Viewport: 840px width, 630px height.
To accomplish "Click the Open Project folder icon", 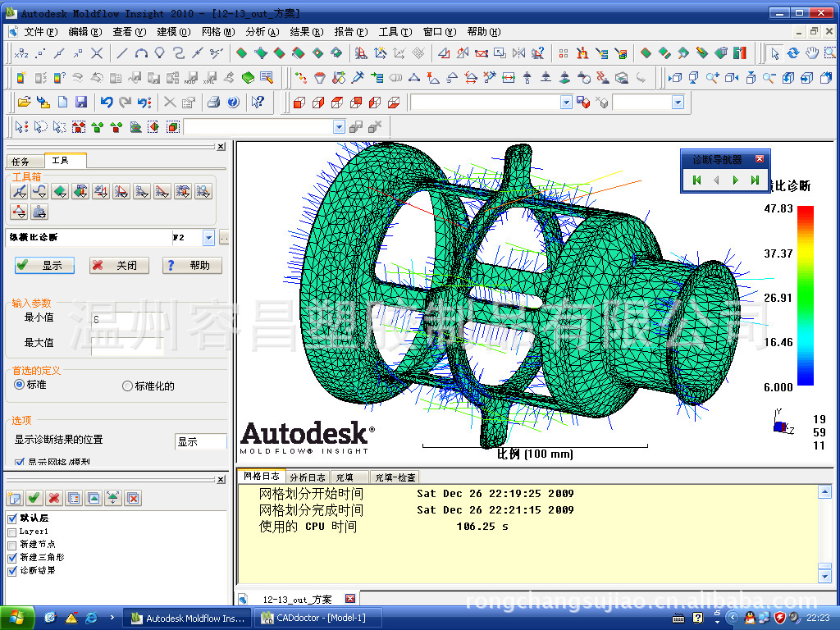I will (24, 102).
